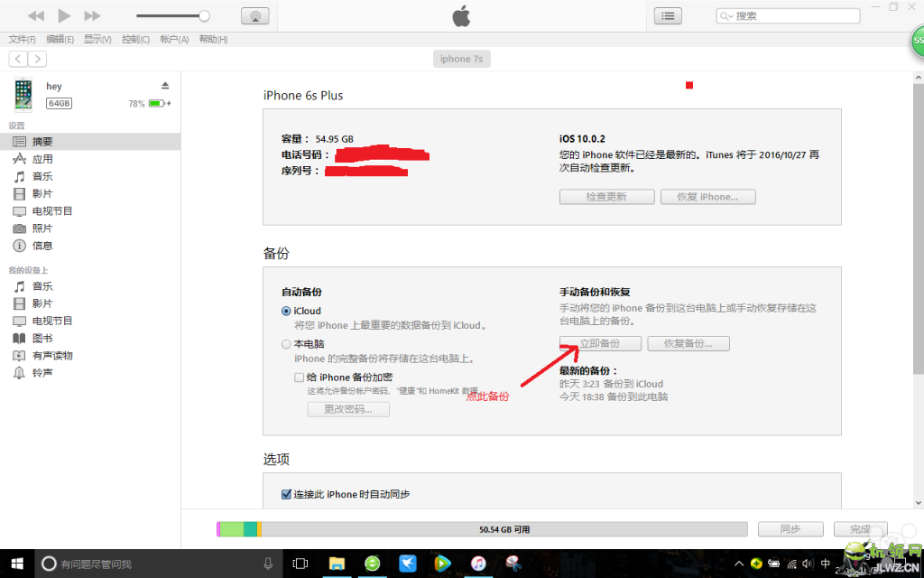Select the iCloud backup radio button
Viewport: 924px width, 578px height.
click(286, 311)
